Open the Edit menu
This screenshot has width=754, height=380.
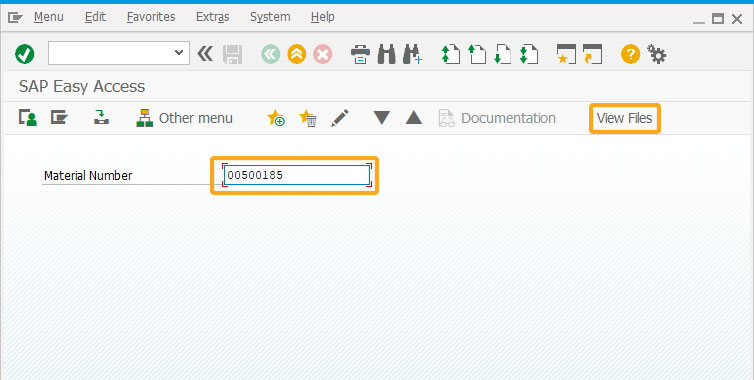[95, 17]
